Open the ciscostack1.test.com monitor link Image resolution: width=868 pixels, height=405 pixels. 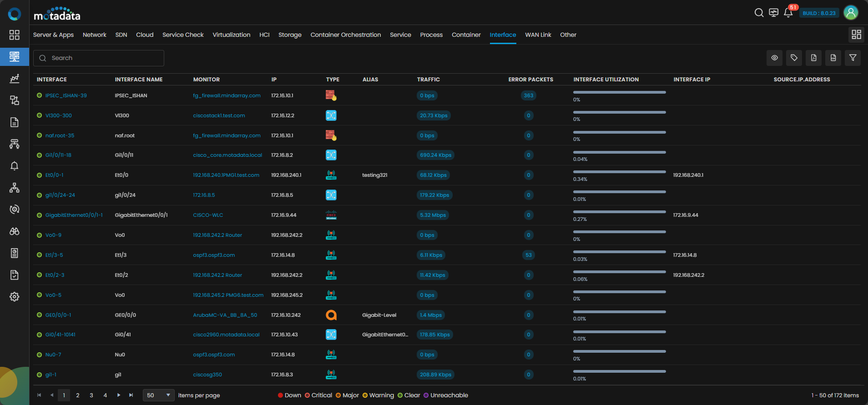click(x=219, y=115)
